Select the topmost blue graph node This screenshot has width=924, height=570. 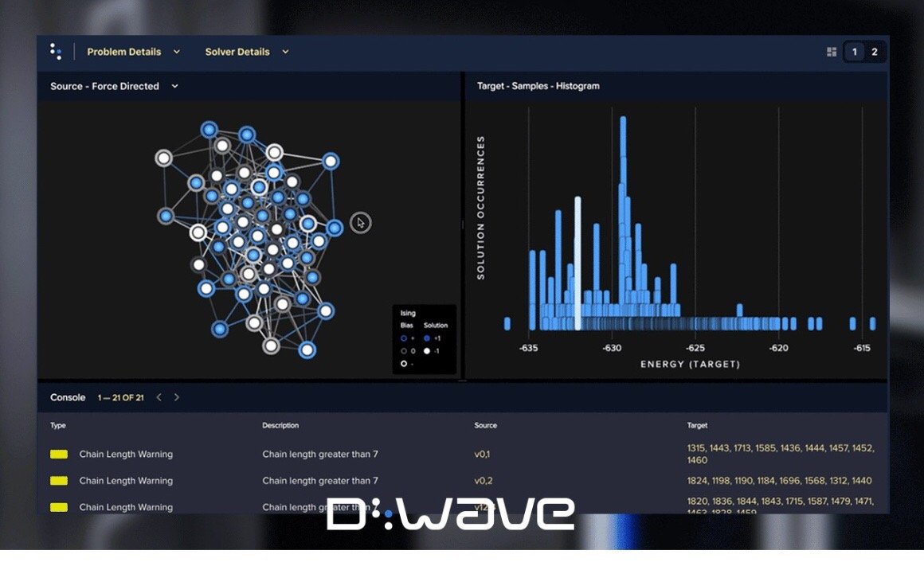pos(209,130)
